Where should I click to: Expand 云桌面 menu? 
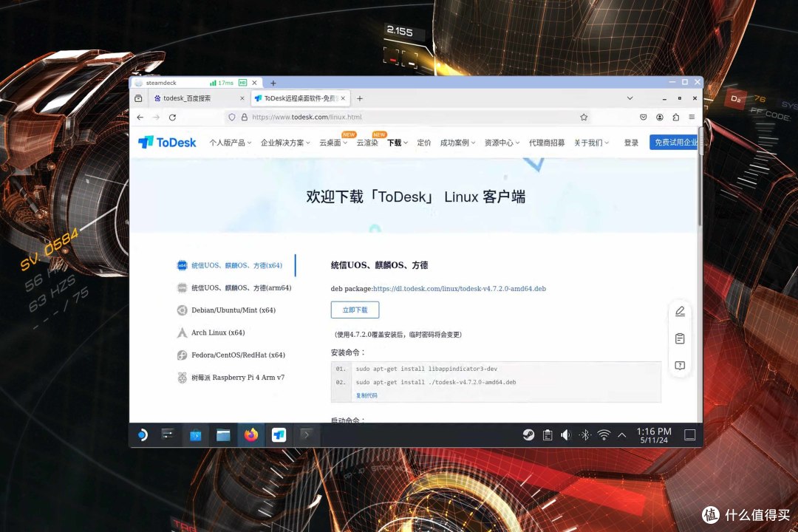[x=332, y=143]
